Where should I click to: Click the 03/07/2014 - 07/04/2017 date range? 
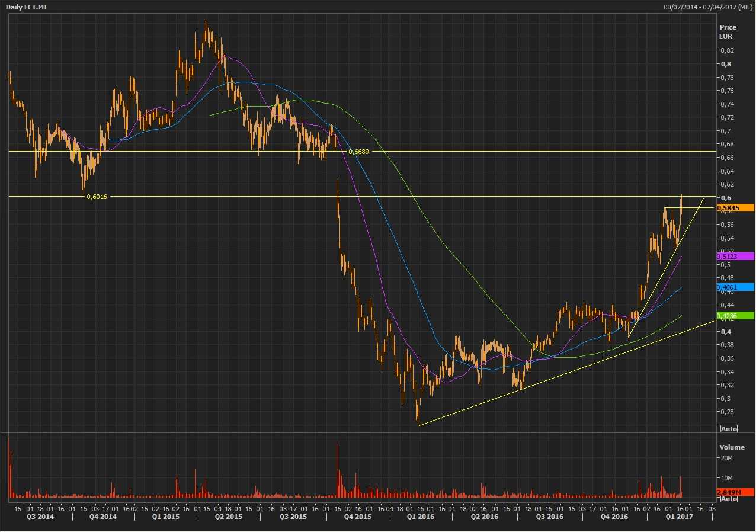pos(707,7)
